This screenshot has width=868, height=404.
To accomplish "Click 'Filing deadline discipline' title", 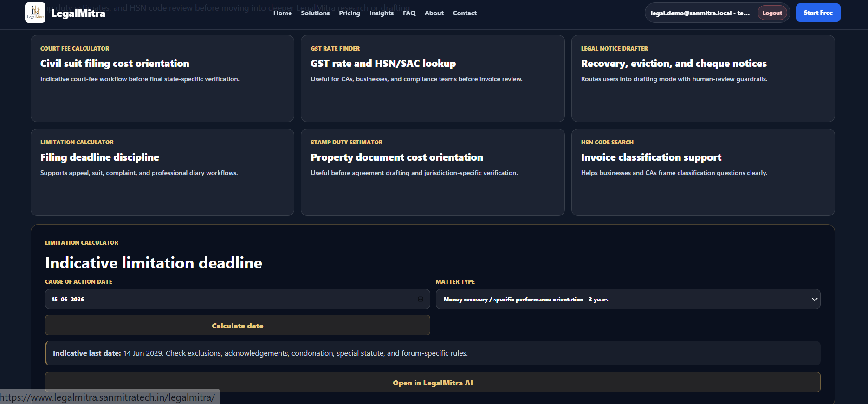I will click(x=100, y=157).
